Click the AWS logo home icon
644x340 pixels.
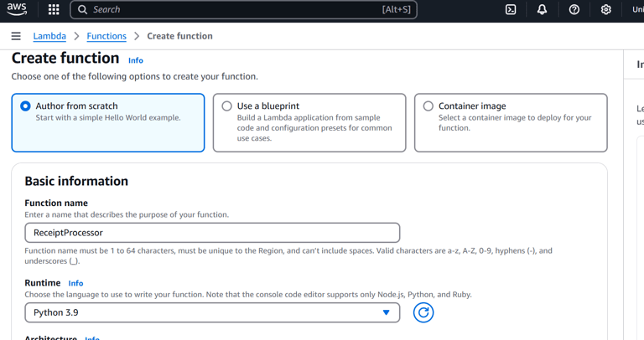tap(17, 9)
